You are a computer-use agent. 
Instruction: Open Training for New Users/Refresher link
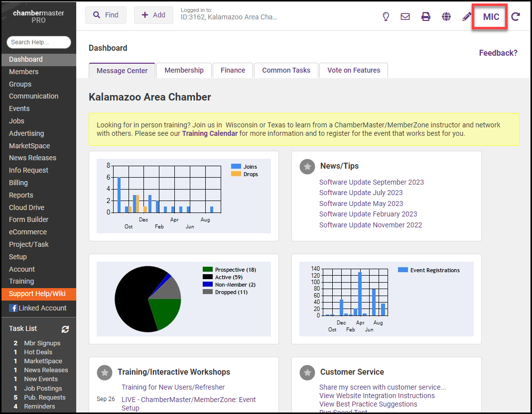pyautogui.click(x=173, y=387)
